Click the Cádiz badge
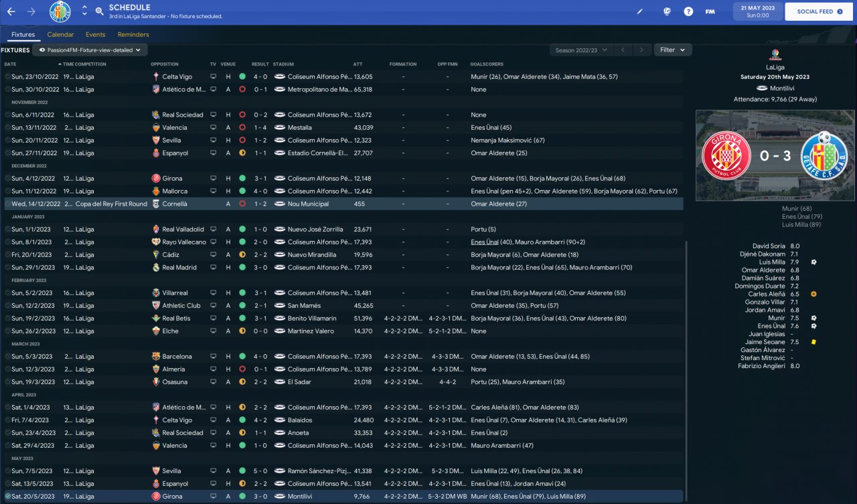The width and height of the screenshot is (857, 504). tap(156, 255)
